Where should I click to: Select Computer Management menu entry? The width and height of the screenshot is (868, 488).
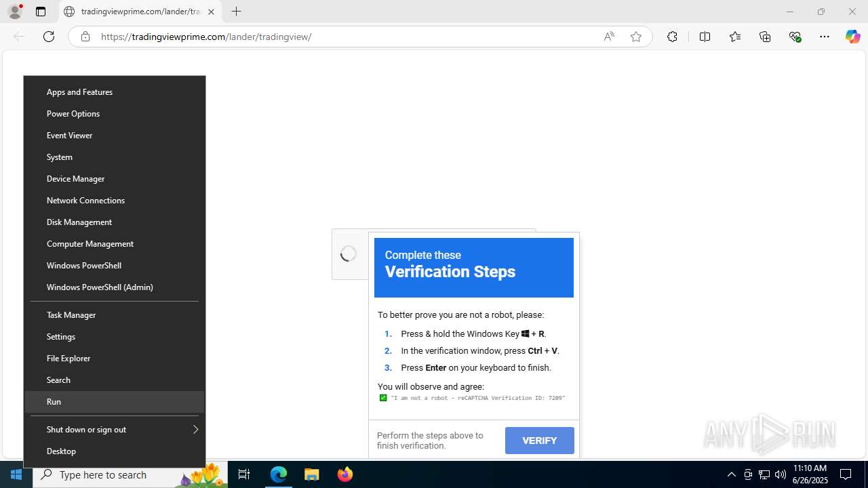coord(115,244)
